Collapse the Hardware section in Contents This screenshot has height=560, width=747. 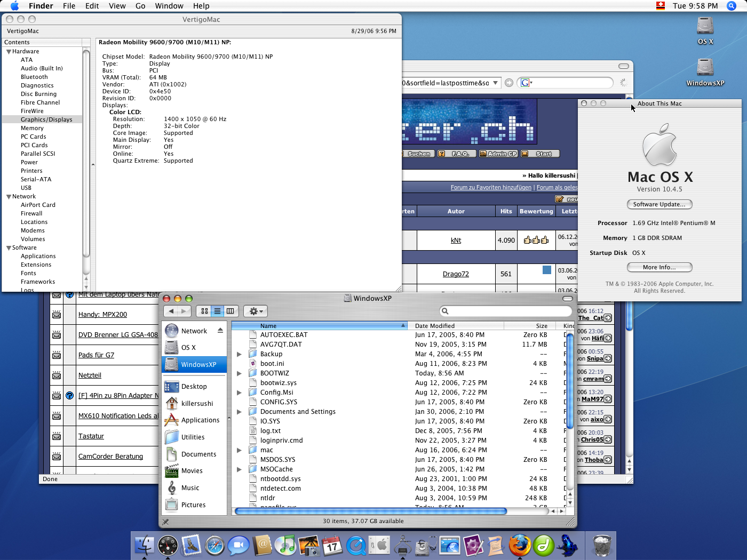tap(9, 52)
